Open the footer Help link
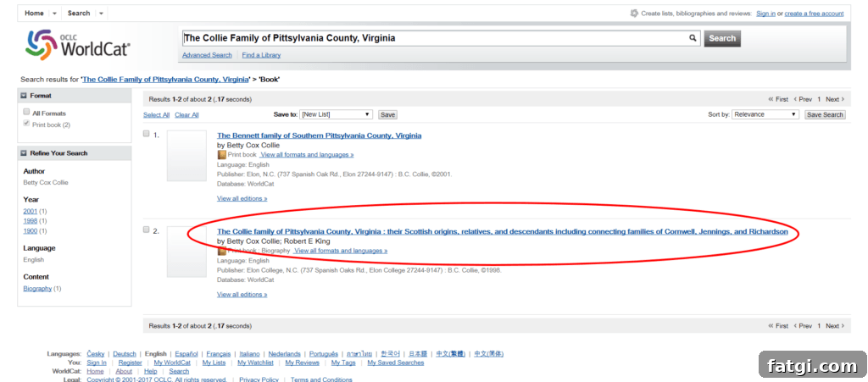868x382 pixels. tap(151, 372)
